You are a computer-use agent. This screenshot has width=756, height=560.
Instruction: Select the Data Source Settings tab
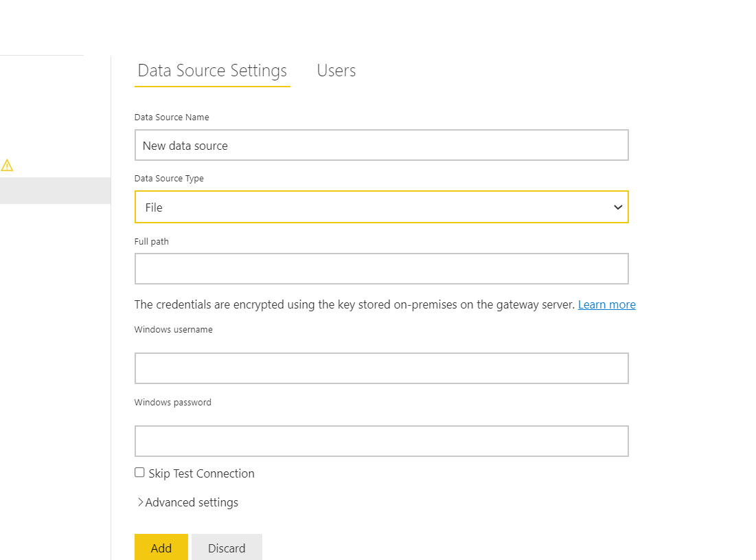tap(212, 71)
